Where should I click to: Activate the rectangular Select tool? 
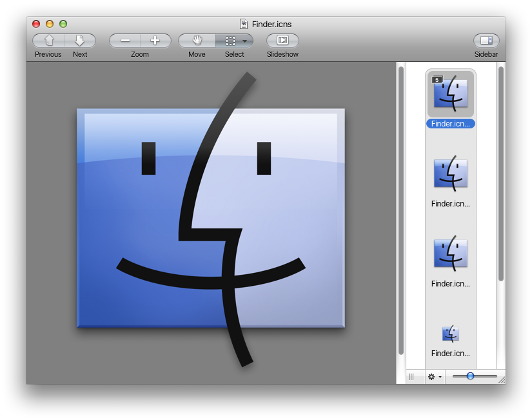pos(230,41)
